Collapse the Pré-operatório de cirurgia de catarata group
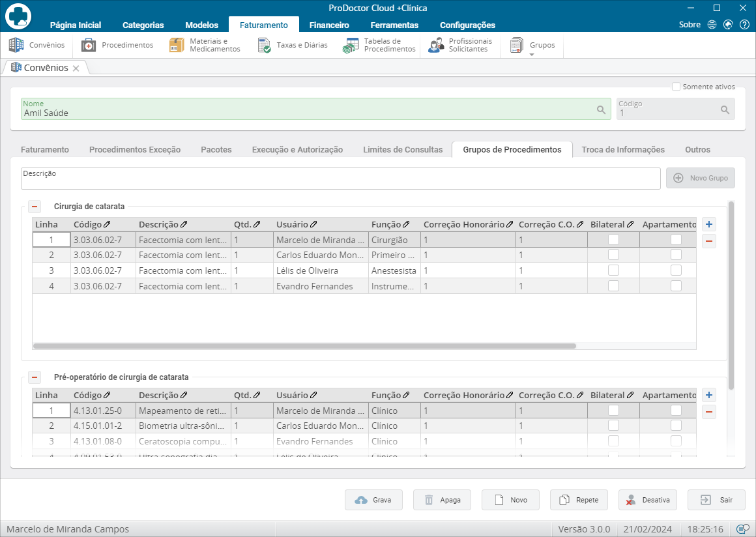This screenshot has width=756, height=537. click(35, 377)
